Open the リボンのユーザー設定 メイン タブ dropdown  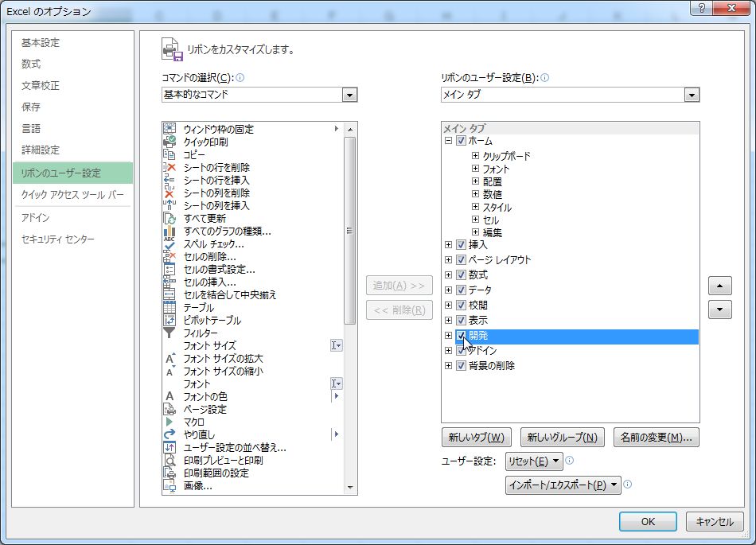[692, 95]
